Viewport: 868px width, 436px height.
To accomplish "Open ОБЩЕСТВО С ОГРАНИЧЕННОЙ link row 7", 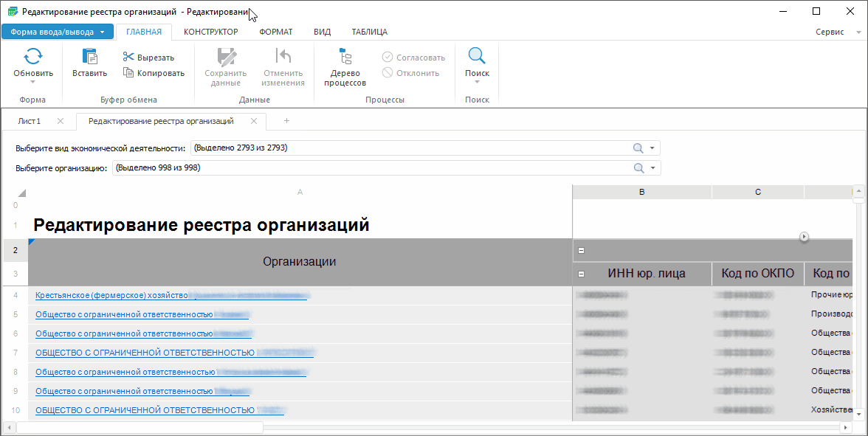I will point(174,353).
